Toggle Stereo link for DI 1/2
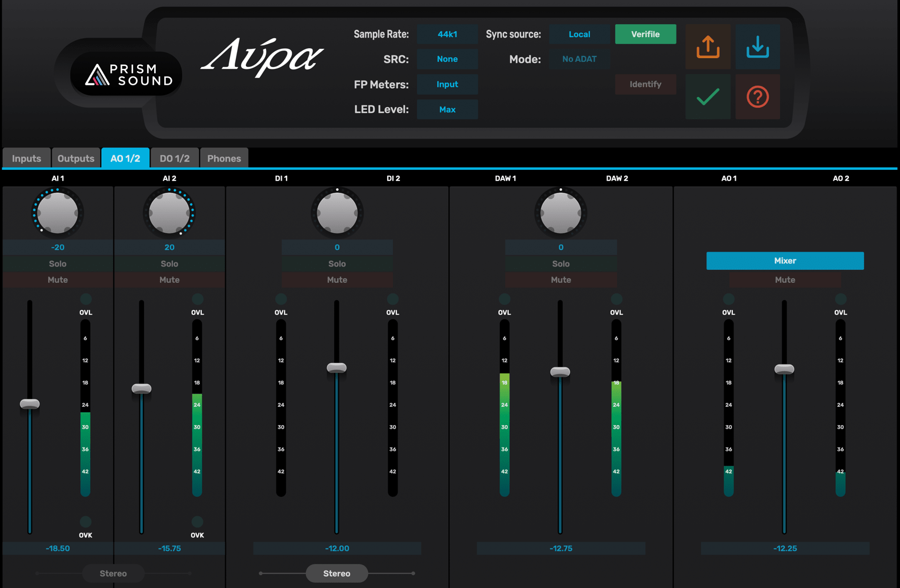Screen dimensions: 900x588 click(x=337, y=573)
